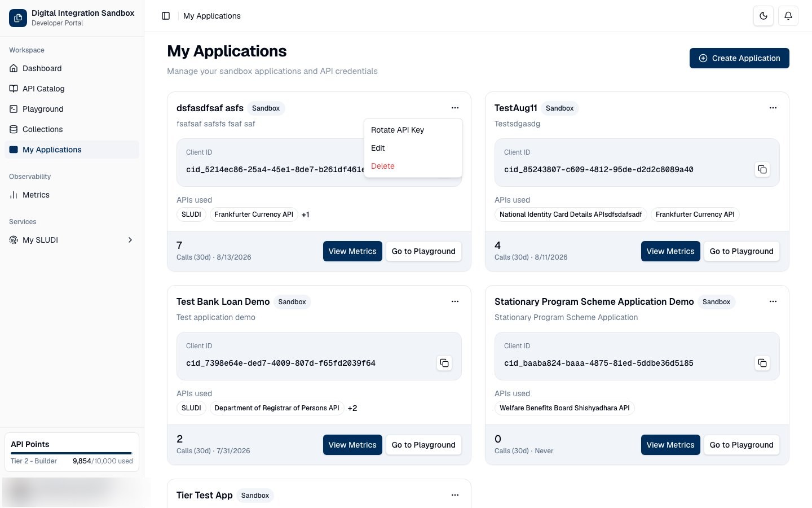Click the API Catalog book icon
This screenshot has height=508, width=812.
(x=14, y=89)
